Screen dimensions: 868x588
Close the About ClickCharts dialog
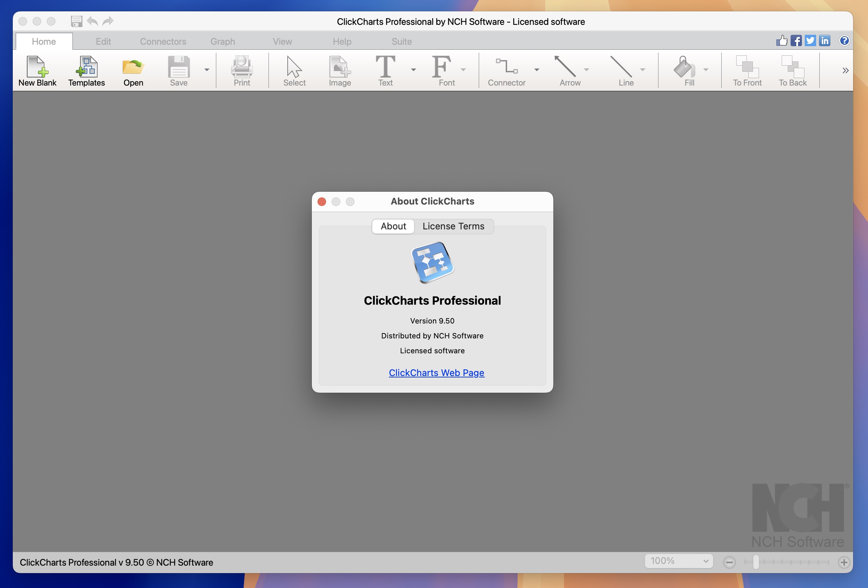[x=321, y=202]
